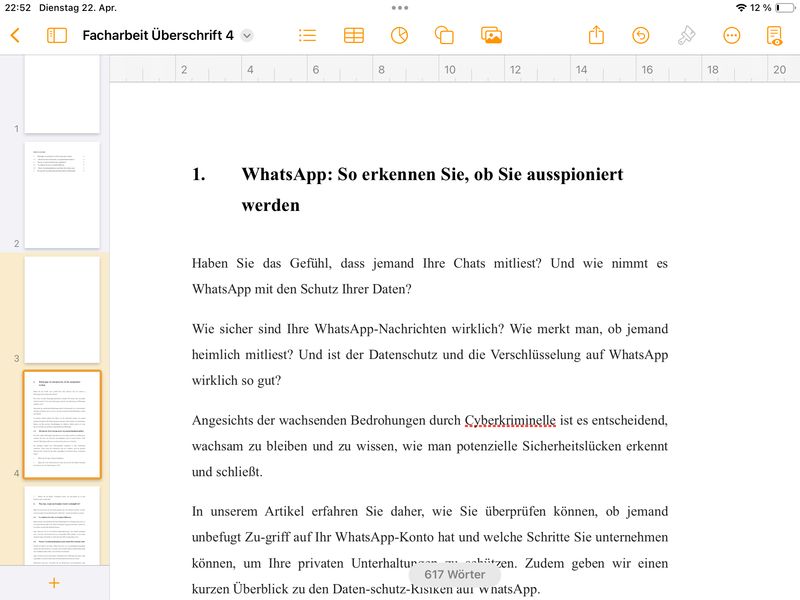800x600 pixels.
Task: Tap the paragraph starting 'Wie sicher sind'
Action: (x=430, y=355)
